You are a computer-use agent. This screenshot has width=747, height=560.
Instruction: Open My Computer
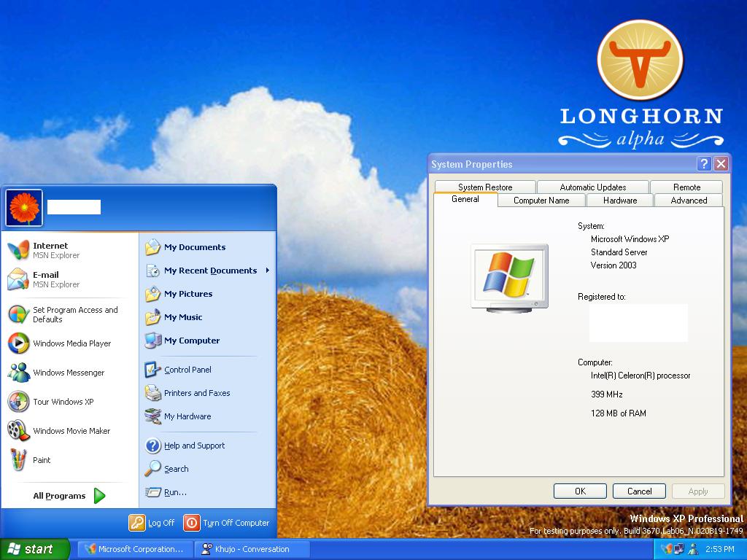pyautogui.click(x=190, y=341)
